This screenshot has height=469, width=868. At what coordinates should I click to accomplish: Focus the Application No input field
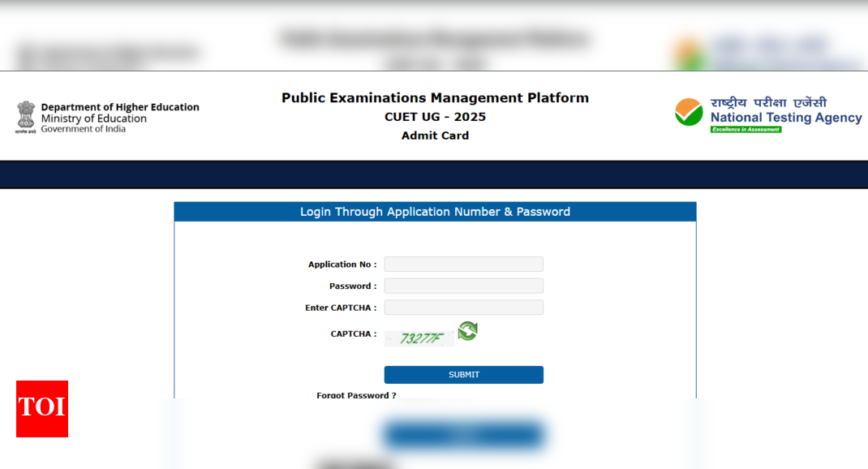tap(464, 265)
